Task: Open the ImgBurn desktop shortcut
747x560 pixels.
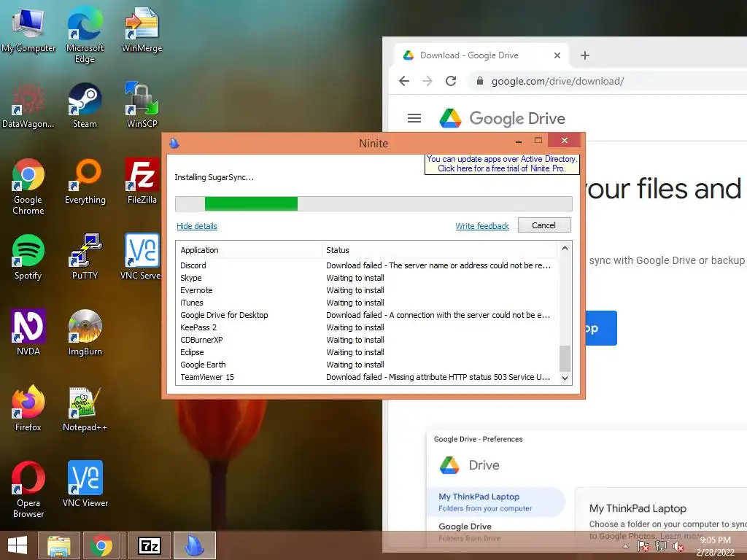Action: [x=85, y=332]
